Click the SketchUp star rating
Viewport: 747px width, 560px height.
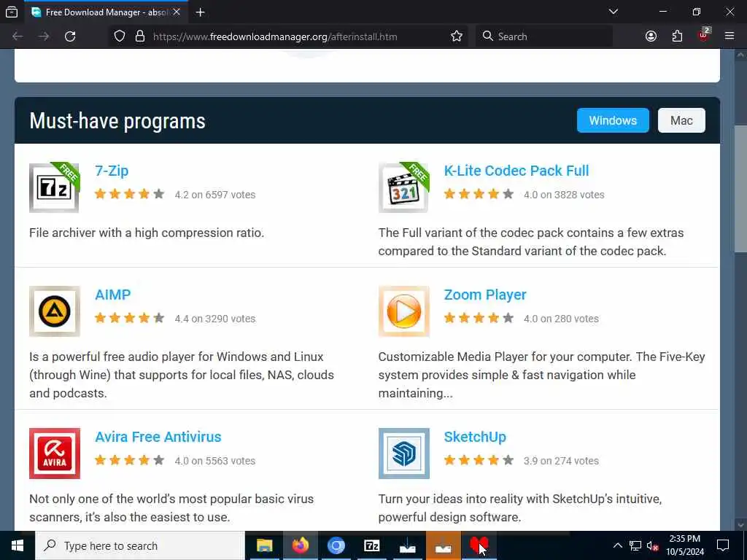(479, 460)
